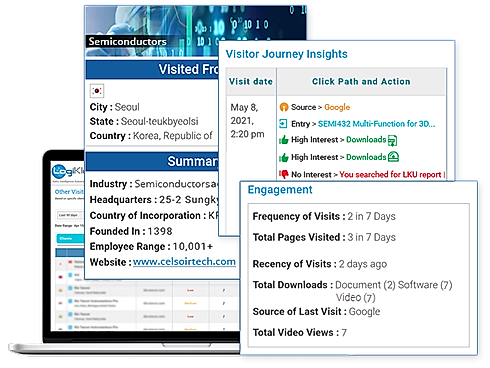The image size is (490, 368).
Task: Click the software download icon after second Downloads
Action: click(x=393, y=157)
